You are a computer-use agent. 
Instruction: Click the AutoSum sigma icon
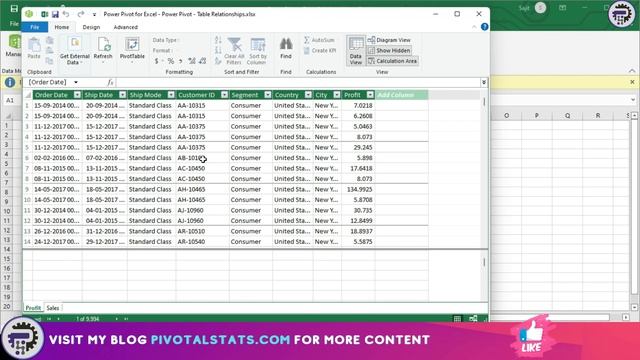point(307,40)
